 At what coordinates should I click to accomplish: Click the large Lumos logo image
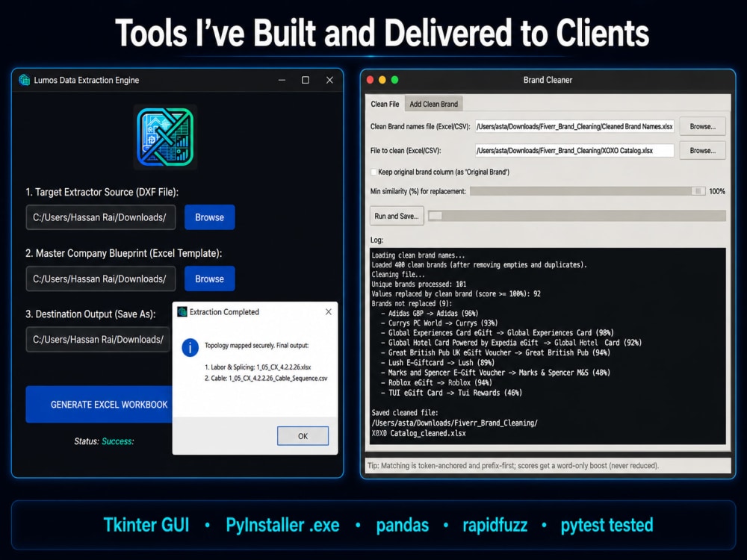pos(165,137)
